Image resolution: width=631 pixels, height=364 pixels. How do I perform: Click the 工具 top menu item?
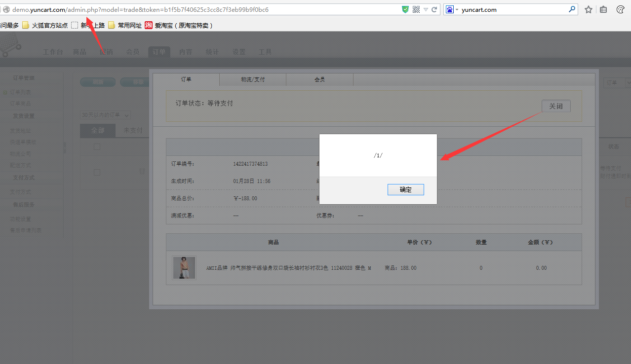click(266, 52)
